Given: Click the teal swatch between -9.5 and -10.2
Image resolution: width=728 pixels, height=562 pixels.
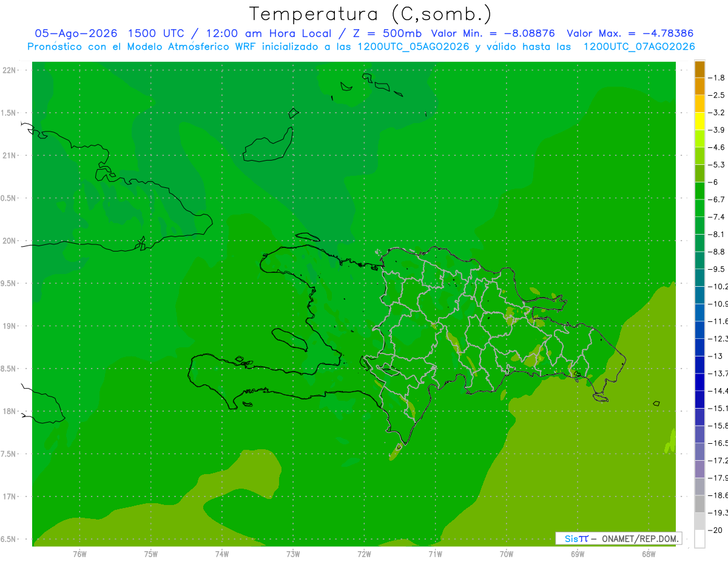Looking at the screenshot, I should (699, 278).
